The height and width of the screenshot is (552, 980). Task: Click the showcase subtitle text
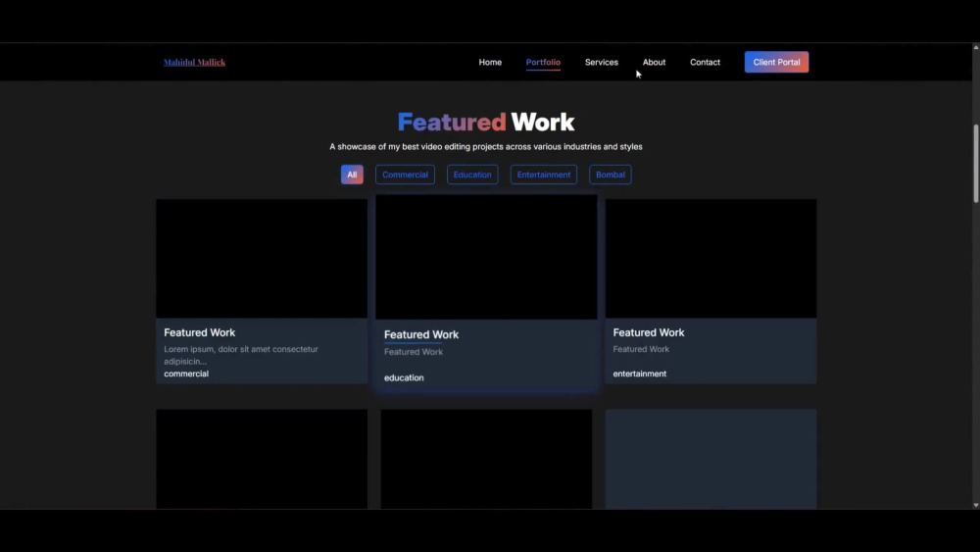[486, 147]
